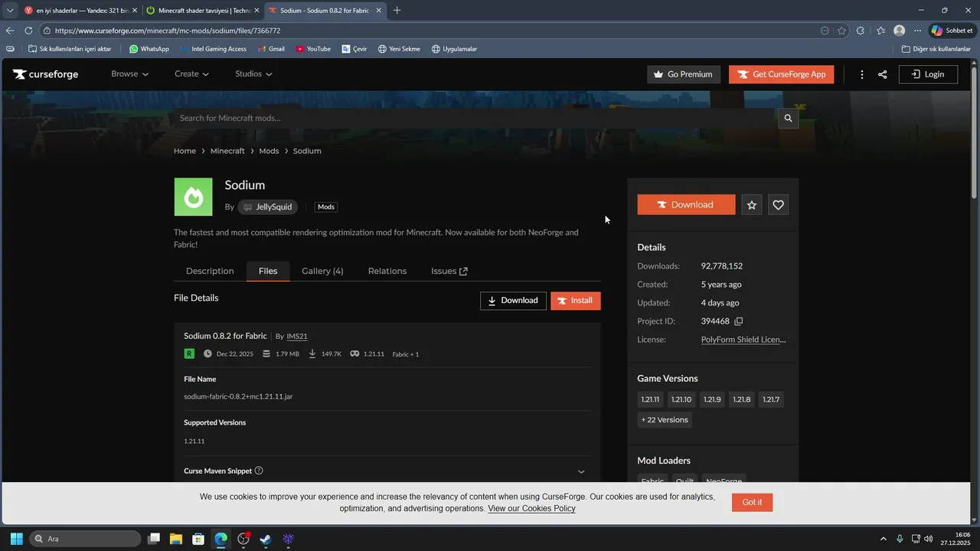The width and height of the screenshot is (980, 551).
Task: Follow the project with the heart icon
Action: click(779, 205)
